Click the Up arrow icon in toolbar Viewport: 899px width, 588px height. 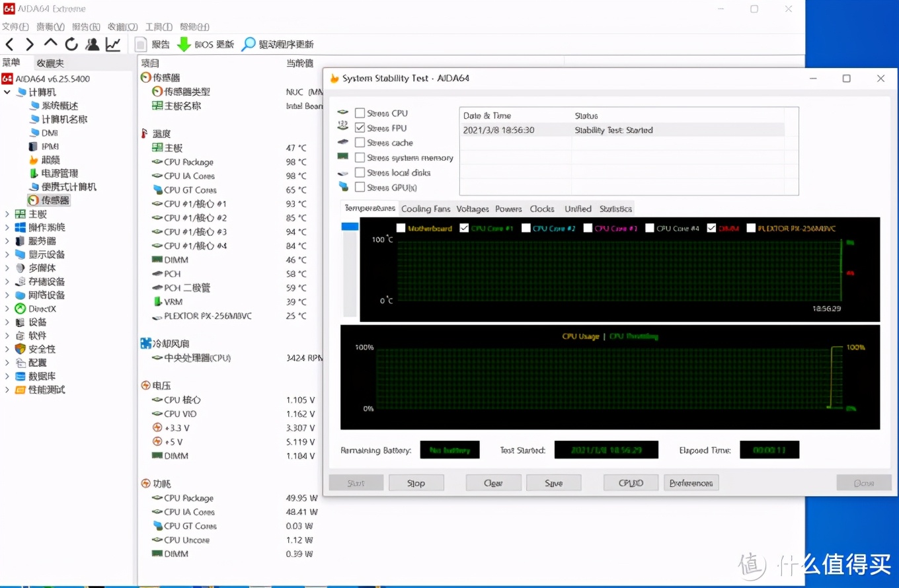tap(51, 44)
